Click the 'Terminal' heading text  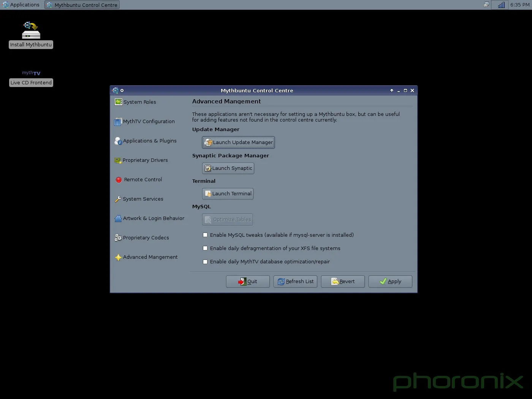(204, 181)
